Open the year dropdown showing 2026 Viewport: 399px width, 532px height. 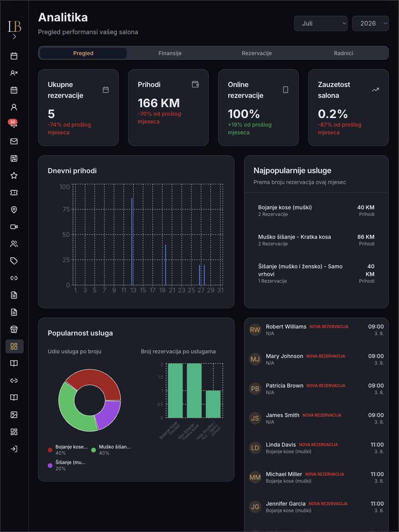pyautogui.click(x=370, y=23)
